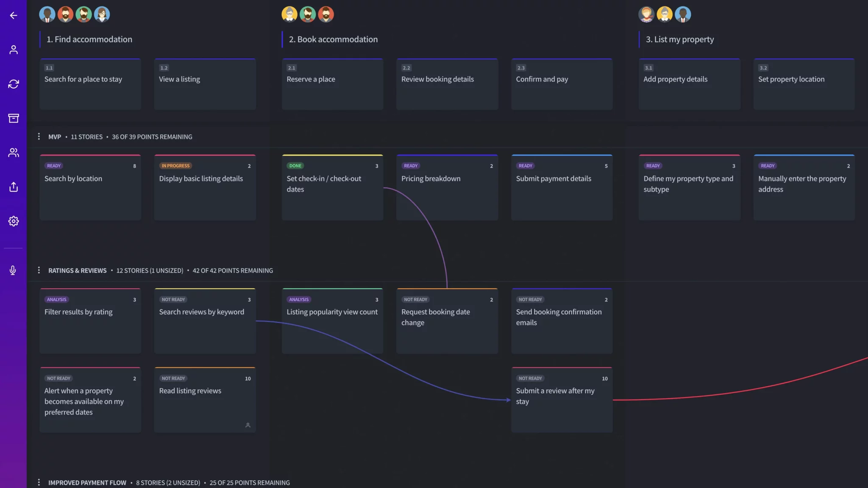
Task: Select first persona avatar above Book accommodation
Action: tap(289, 14)
